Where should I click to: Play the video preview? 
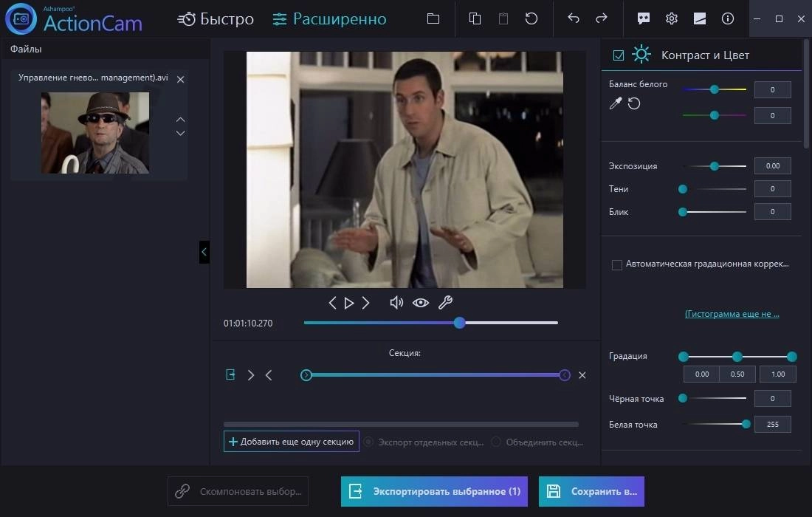tap(349, 303)
